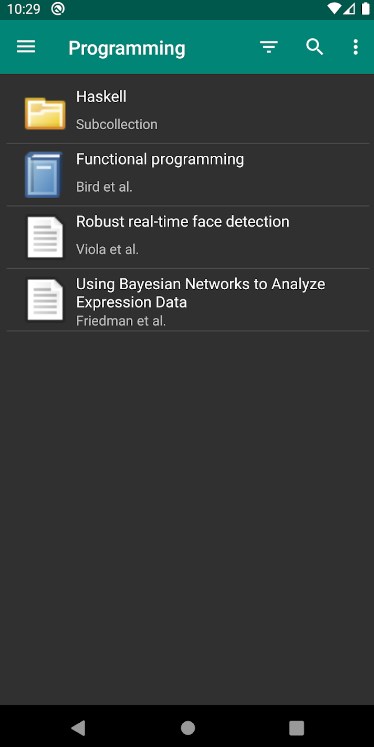374x747 pixels.
Task: Tap the Subcollection label under Haskell
Action: tap(117, 124)
